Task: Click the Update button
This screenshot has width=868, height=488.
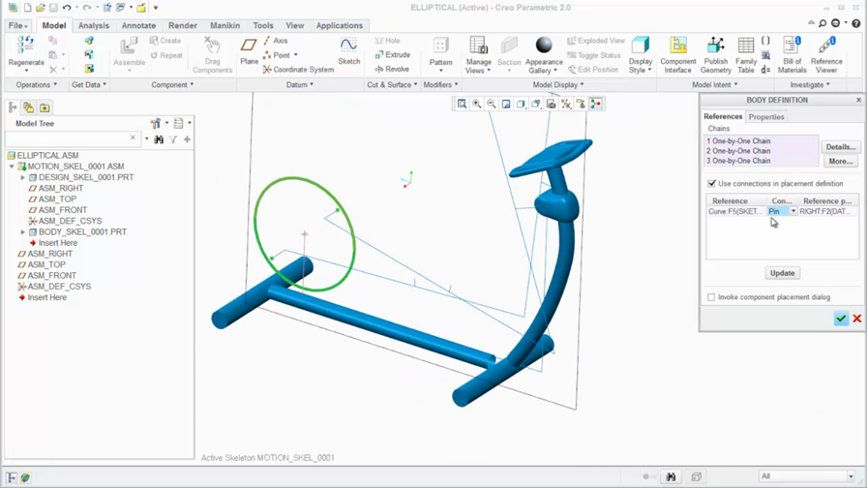Action: click(x=782, y=273)
